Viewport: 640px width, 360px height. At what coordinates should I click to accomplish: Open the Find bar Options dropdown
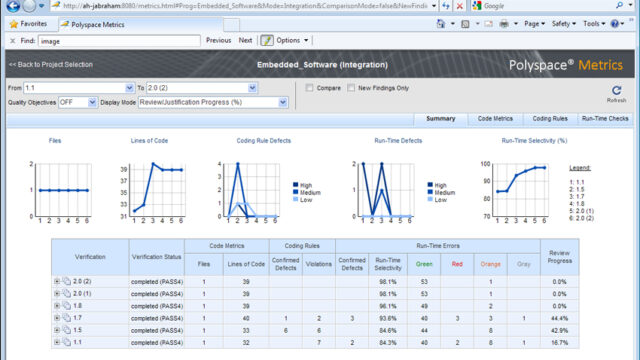point(292,40)
